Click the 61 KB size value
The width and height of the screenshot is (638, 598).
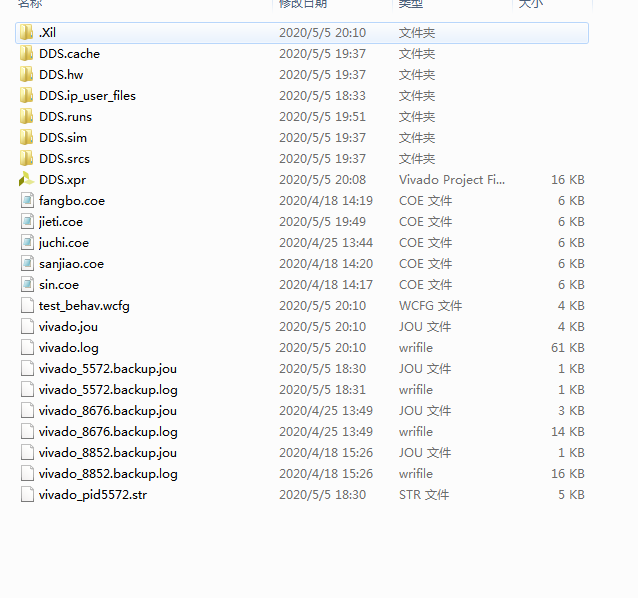point(568,348)
